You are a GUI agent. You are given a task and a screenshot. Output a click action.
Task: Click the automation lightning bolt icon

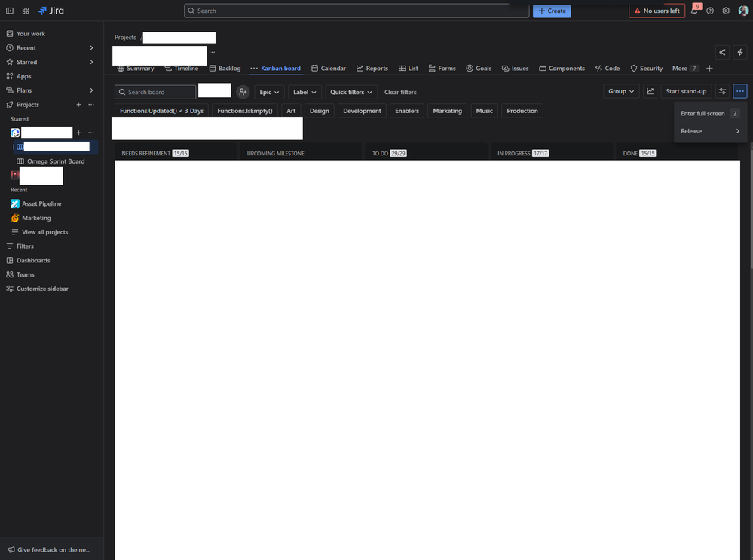739,52
